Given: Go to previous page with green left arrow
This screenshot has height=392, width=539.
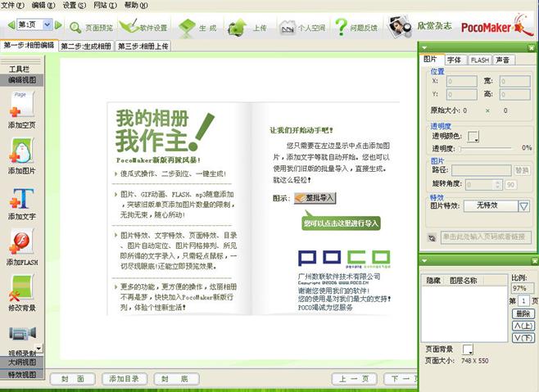Looking at the screenshot, I should tap(11, 25).
